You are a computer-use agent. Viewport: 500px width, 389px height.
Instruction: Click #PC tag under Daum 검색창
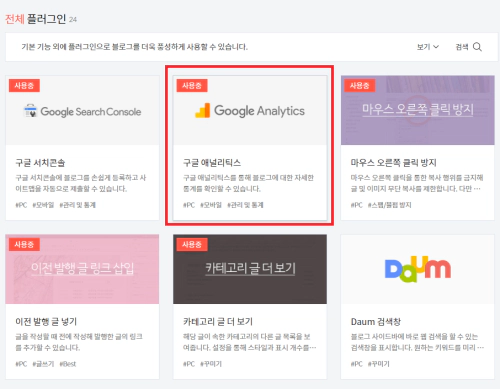pyautogui.click(x=356, y=364)
